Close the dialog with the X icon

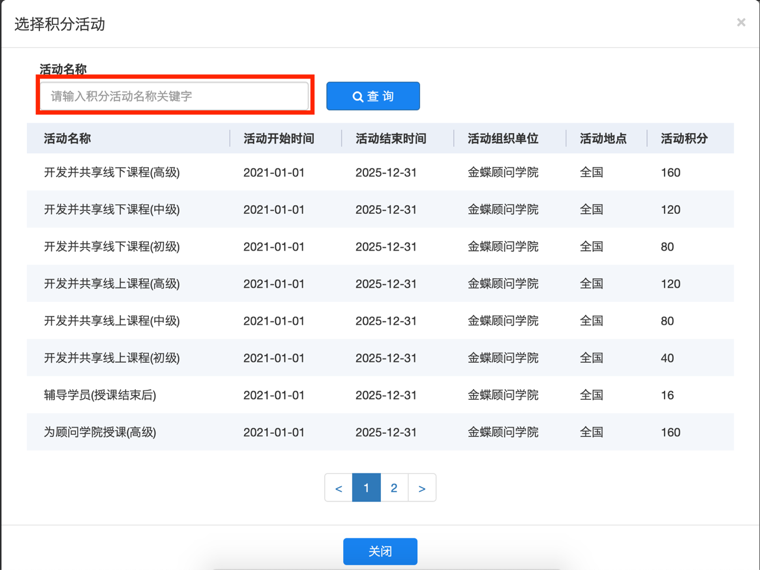[741, 22]
